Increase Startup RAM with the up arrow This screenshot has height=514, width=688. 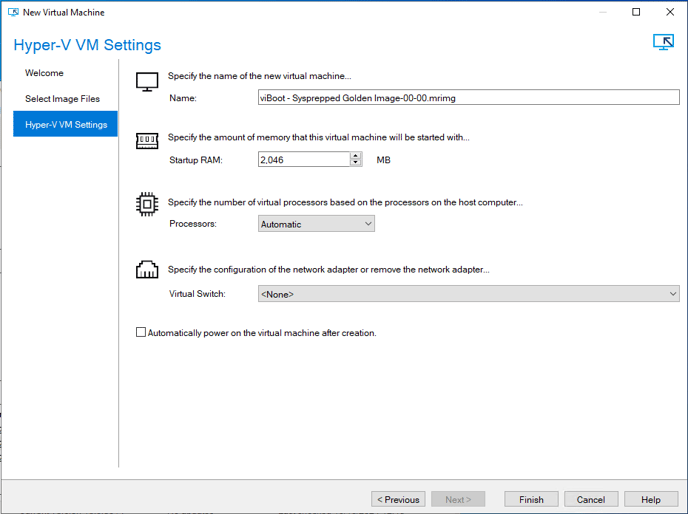click(356, 155)
